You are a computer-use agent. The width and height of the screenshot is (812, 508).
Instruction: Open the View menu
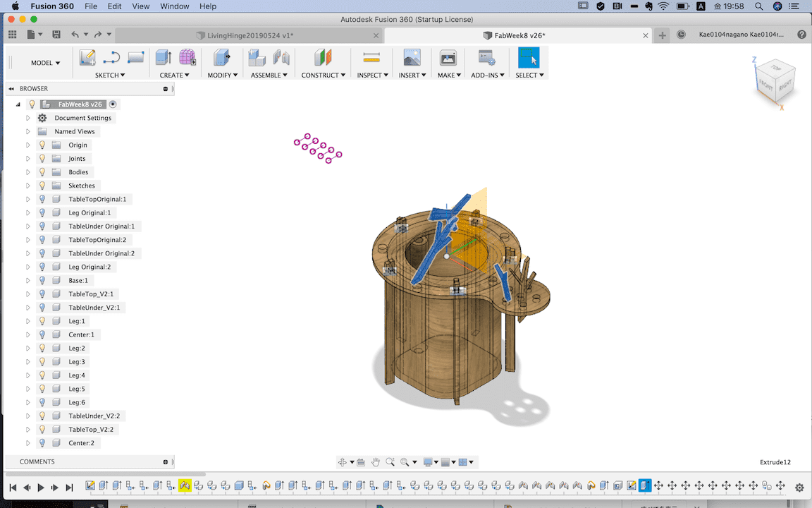(140, 6)
